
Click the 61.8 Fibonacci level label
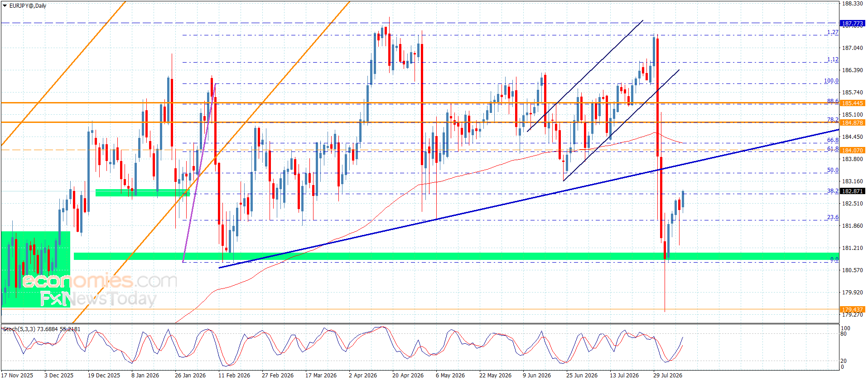point(833,148)
